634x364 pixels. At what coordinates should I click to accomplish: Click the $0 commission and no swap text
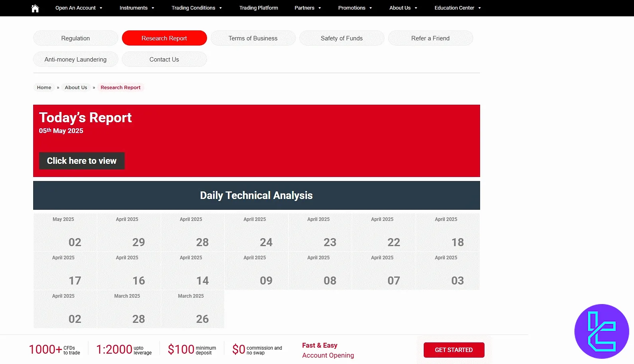point(257,350)
